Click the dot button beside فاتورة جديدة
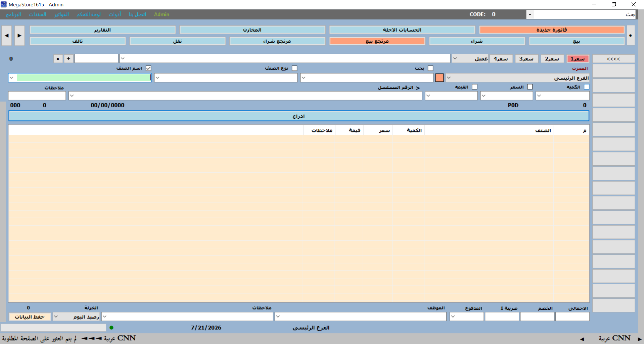The height and width of the screenshot is (344, 644). click(x=631, y=36)
